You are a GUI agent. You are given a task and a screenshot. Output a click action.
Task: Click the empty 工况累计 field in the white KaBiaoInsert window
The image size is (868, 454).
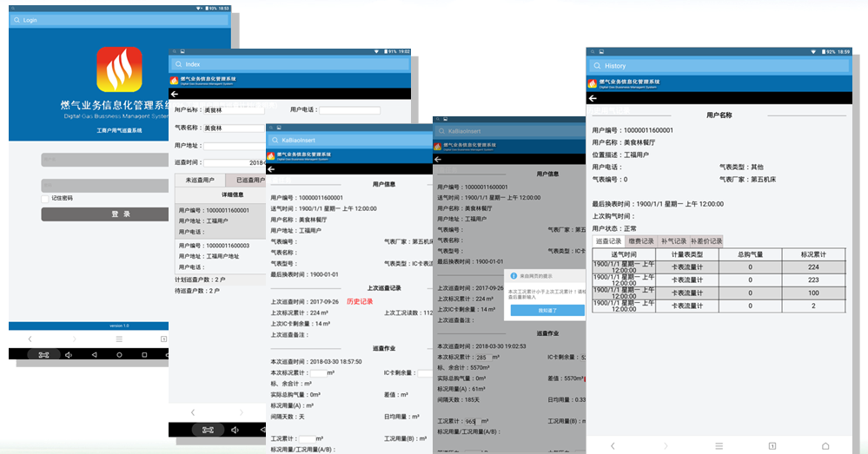coord(307,438)
